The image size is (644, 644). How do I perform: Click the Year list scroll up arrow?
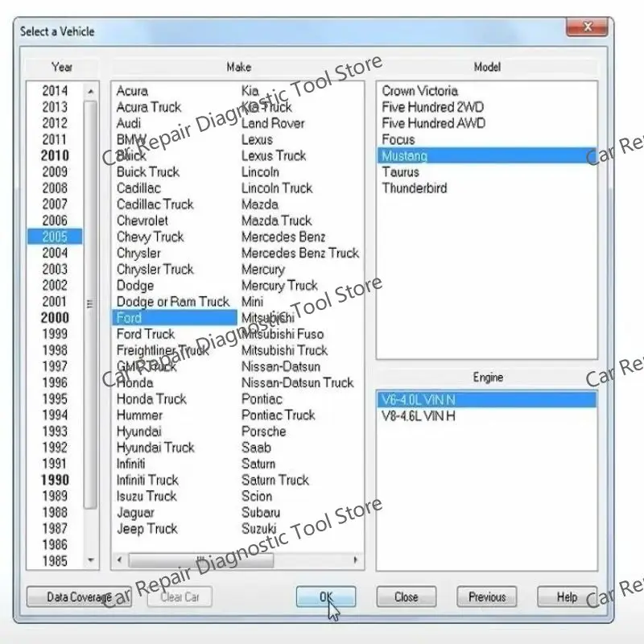tap(91, 91)
